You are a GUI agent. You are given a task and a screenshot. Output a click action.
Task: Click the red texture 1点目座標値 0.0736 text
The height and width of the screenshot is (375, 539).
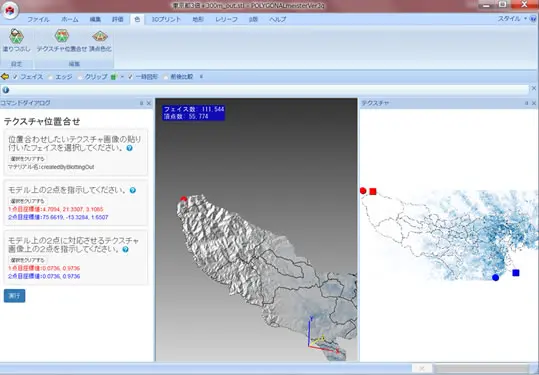(x=44, y=268)
